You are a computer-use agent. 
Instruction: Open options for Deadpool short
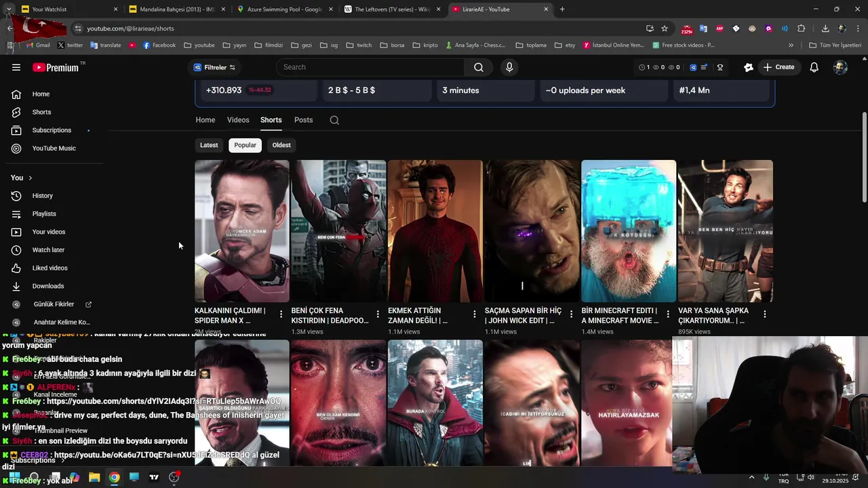[x=378, y=314]
